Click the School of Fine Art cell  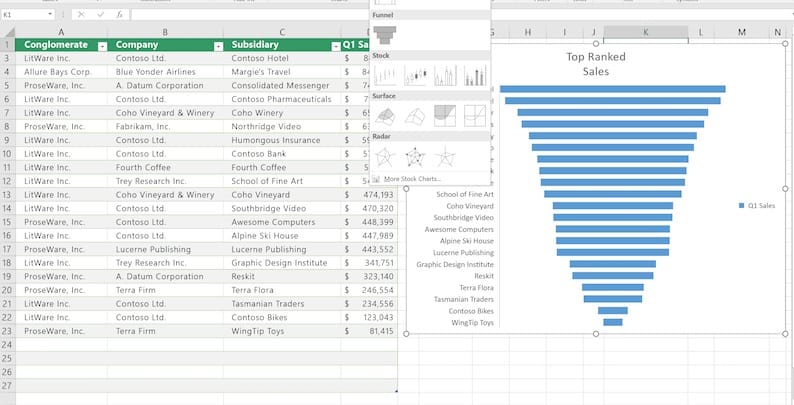pos(282,181)
